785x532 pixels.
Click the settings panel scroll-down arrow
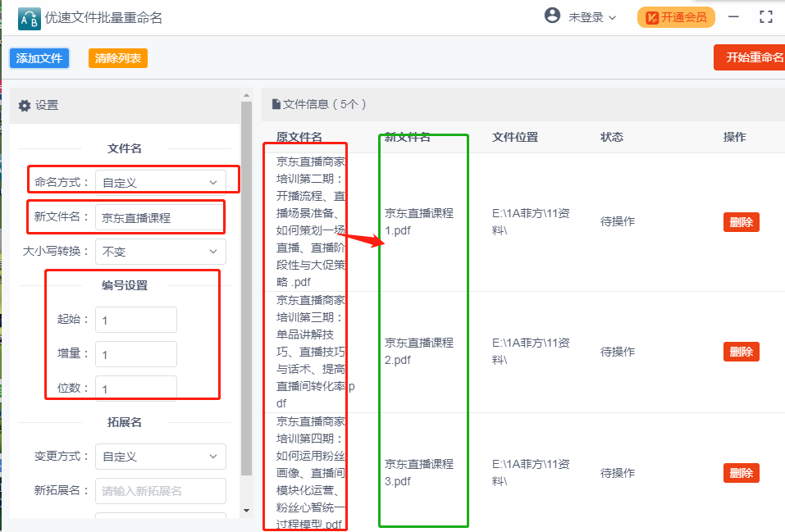[246, 511]
